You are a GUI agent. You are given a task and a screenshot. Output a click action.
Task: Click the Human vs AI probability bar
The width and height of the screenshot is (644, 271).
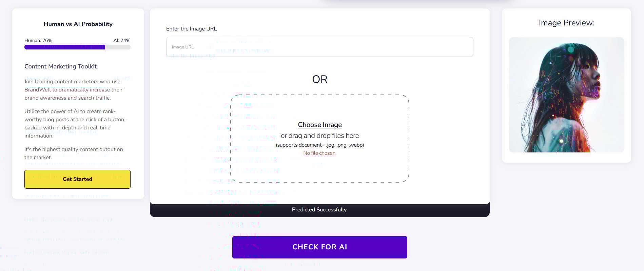(77, 47)
